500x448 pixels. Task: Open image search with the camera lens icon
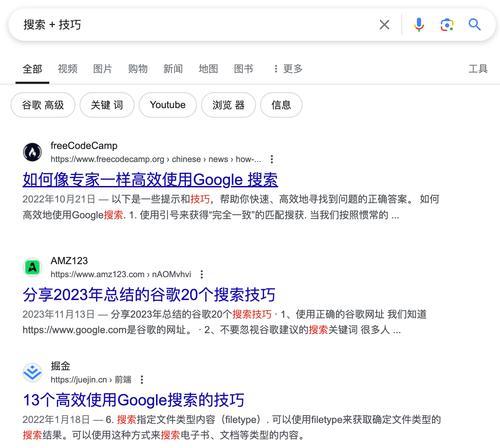click(447, 25)
